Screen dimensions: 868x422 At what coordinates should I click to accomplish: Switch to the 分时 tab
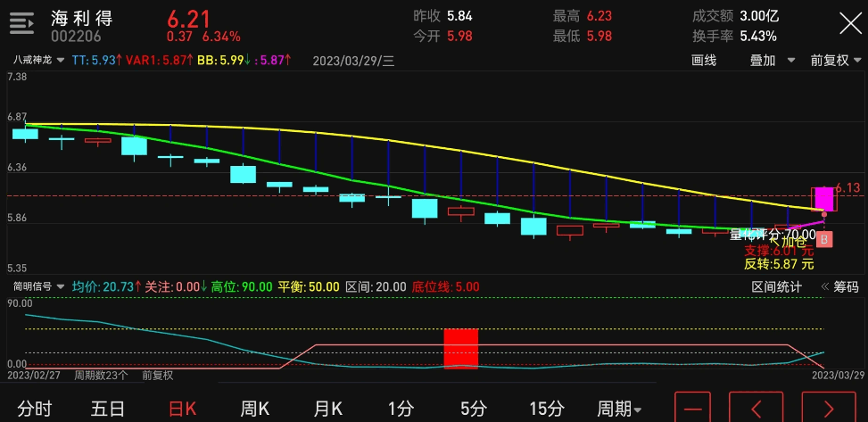click(x=34, y=410)
